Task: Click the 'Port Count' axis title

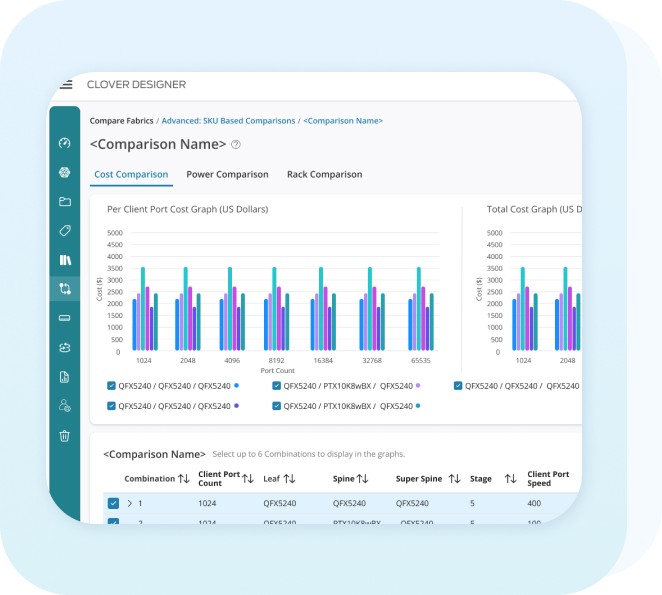Action: pos(277,371)
